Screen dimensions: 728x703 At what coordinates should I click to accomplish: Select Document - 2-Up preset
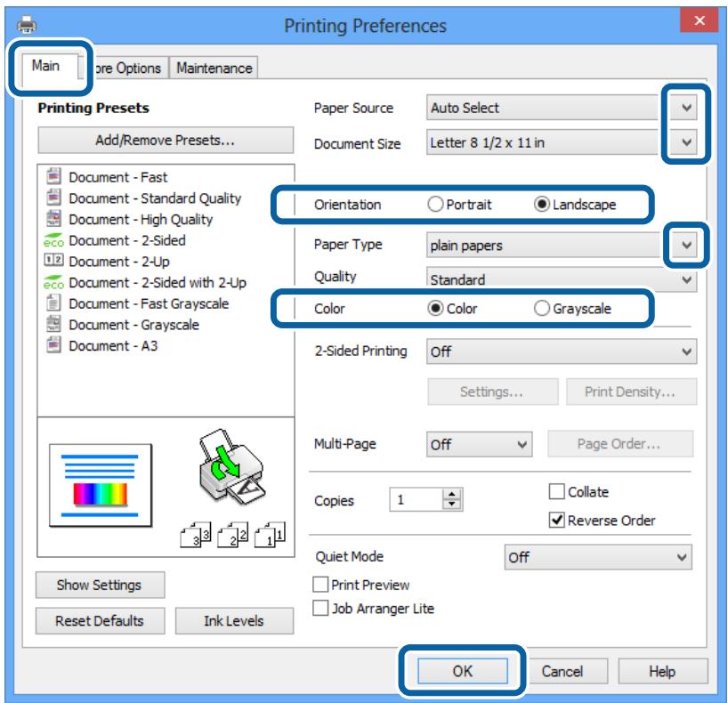(119, 262)
